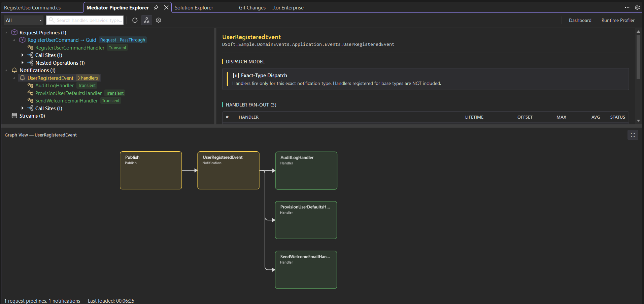Screen dimensions: 644x304
Task: Toggle the graph view toolbar icon
Action: (x=147, y=20)
